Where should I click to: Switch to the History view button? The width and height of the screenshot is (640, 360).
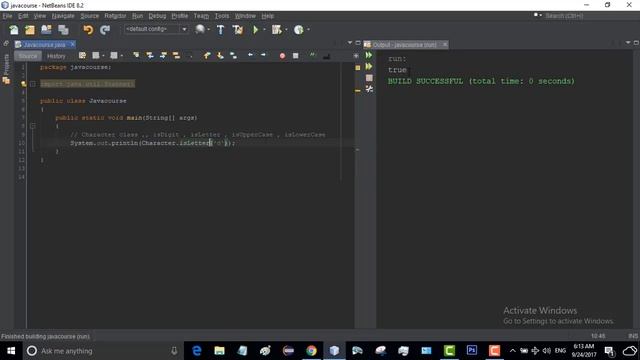pos(56,56)
